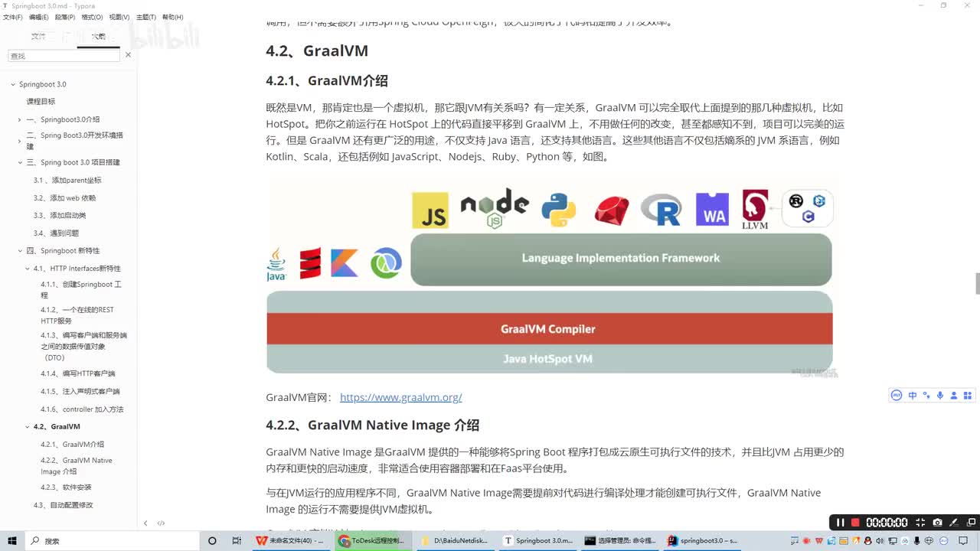Switch to the command prompt 选择管理员 taskbar window

(x=621, y=540)
